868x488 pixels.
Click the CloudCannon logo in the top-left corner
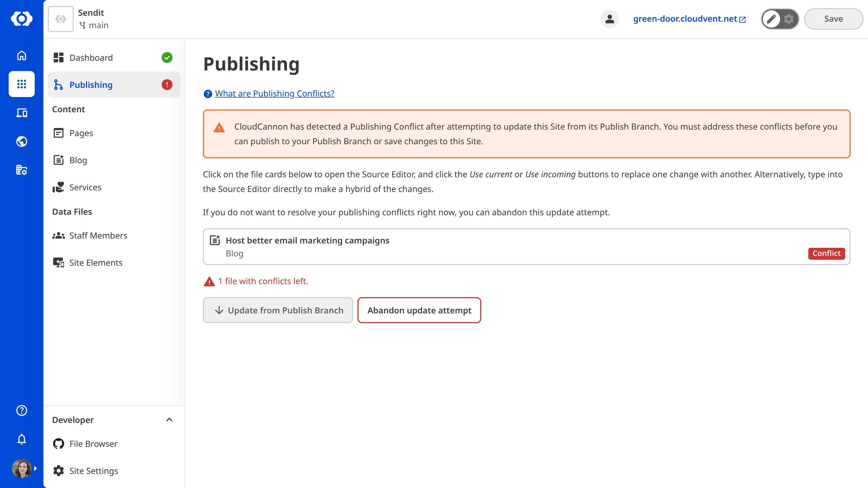[22, 18]
